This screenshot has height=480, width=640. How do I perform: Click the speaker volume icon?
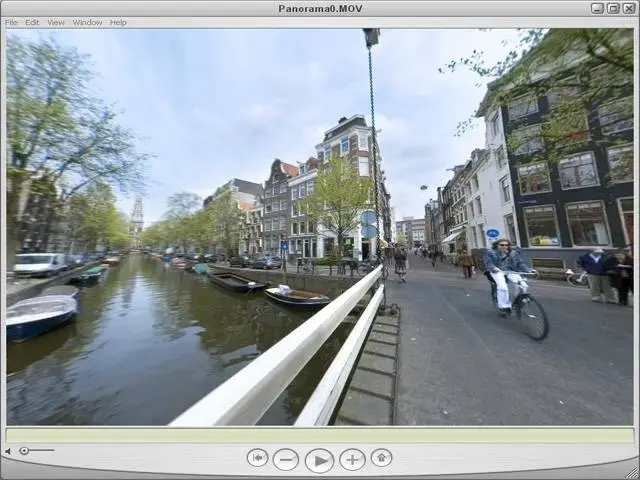(8, 451)
